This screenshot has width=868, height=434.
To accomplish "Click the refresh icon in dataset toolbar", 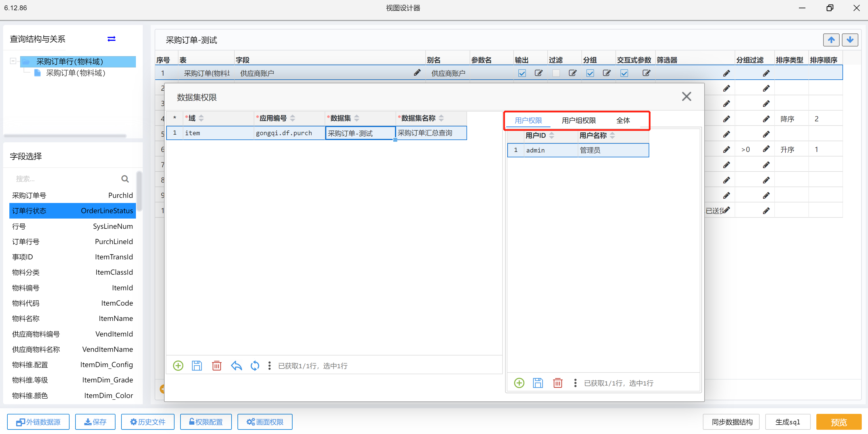I will (255, 366).
